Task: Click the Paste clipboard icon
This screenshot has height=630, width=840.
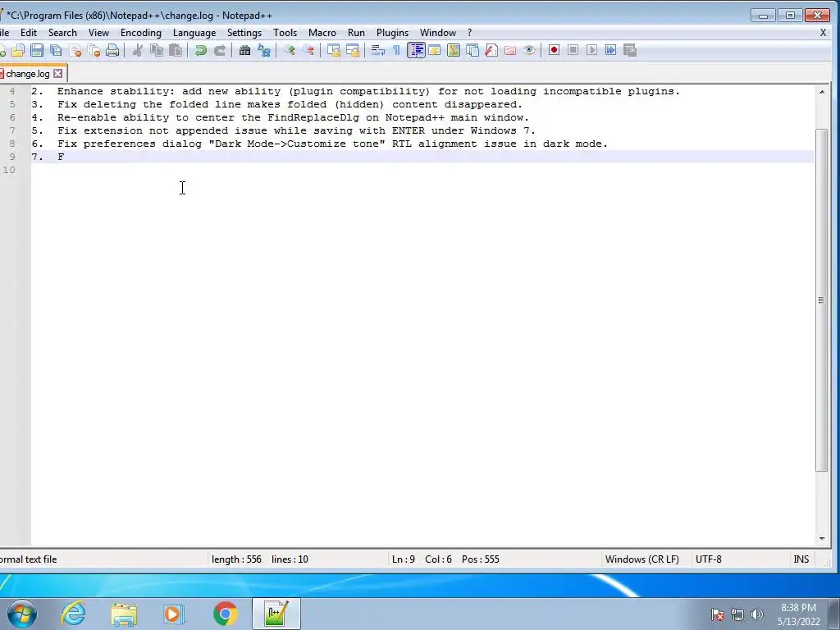Action: click(176, 50)
